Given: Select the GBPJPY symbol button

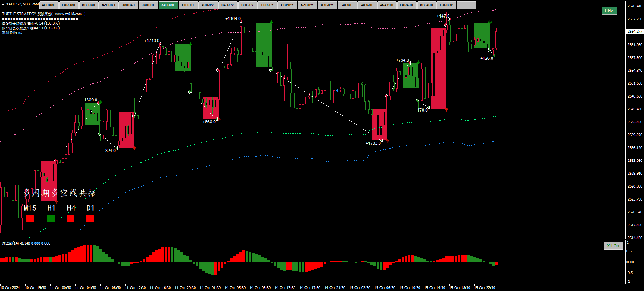Looking at the screenshot, I should (x=287, y=5).
